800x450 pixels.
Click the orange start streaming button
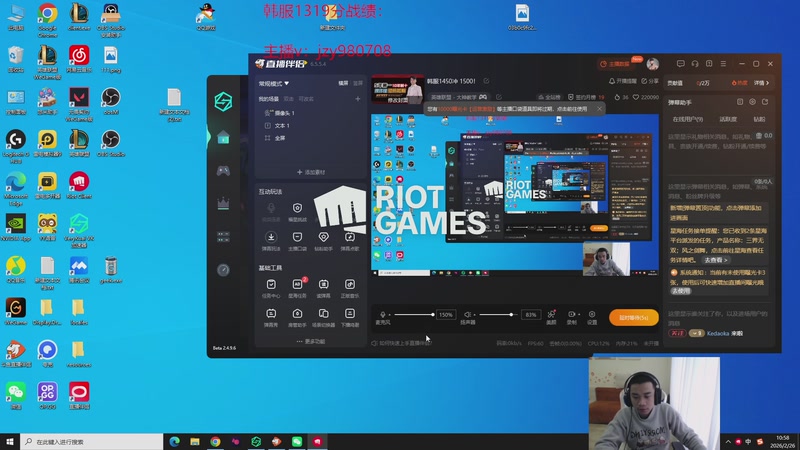[634, 317]
